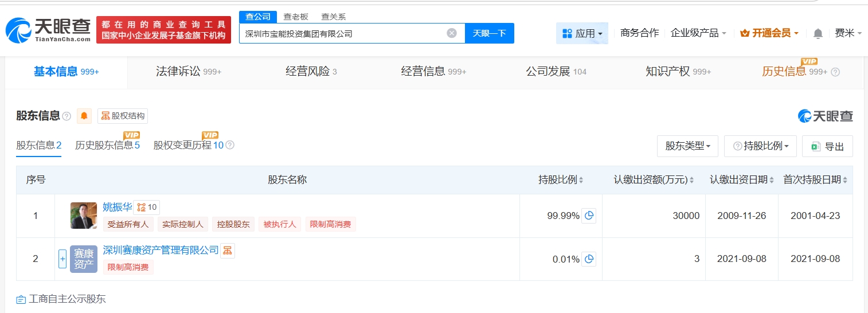This screenshot has height=313, width=868.
Task: Select the 基本信息 tab
Action: coord(66,72)
